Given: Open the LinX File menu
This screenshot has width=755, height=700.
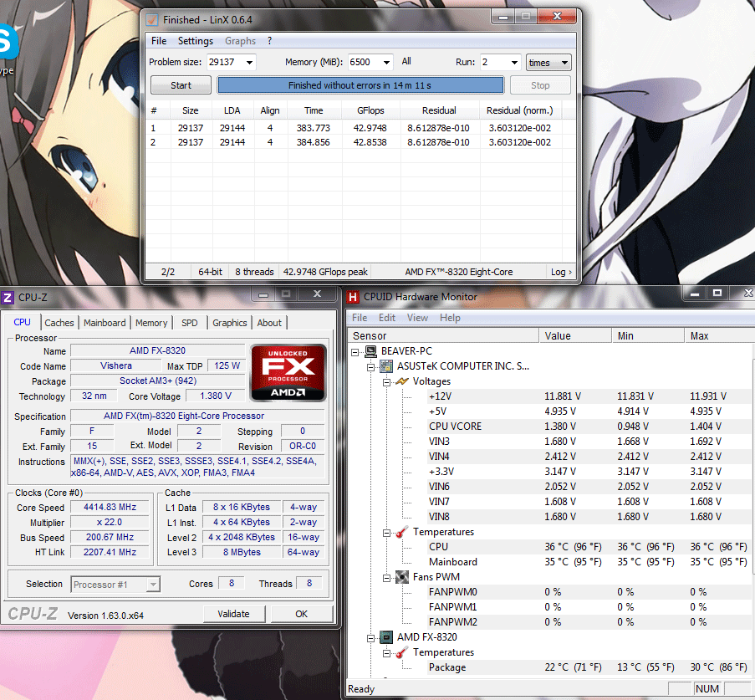Looking at the screenshot, I should tap(159, 41).
